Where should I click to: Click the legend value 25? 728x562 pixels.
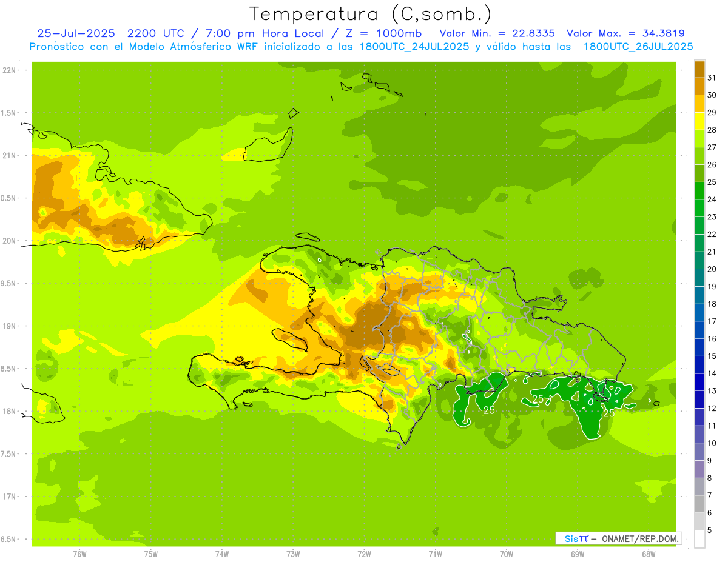[x=712, y=182]
